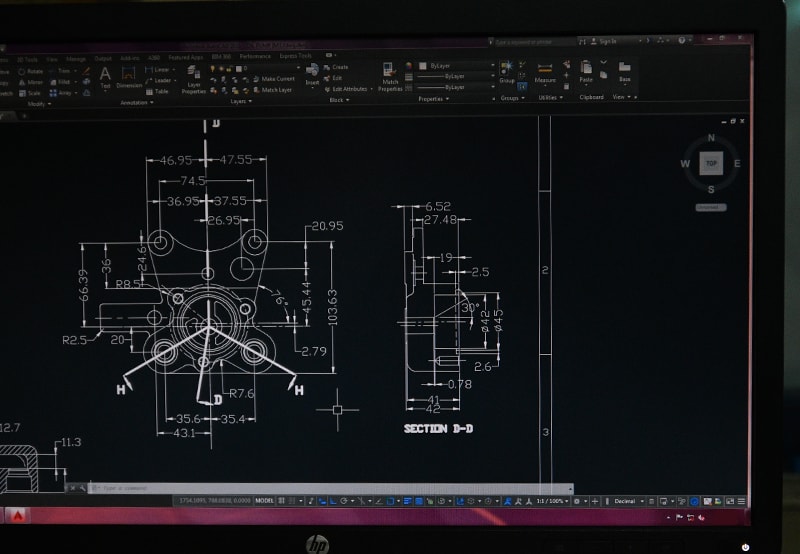
Task: Expand the Groups panel
Action: pos(512,98)
